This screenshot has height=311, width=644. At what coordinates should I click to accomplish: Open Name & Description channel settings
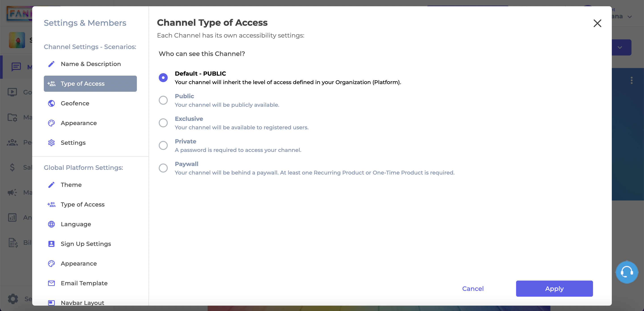[x=90, y=64]
